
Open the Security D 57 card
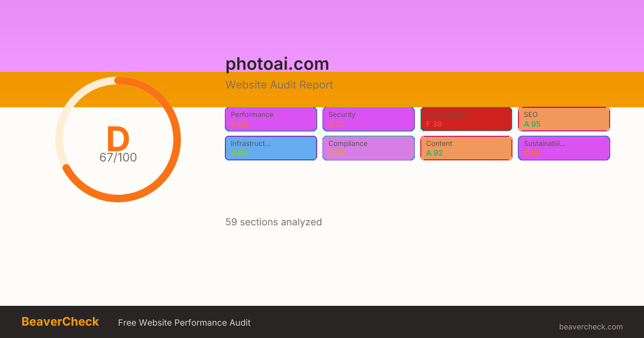[x=369, y=119]
